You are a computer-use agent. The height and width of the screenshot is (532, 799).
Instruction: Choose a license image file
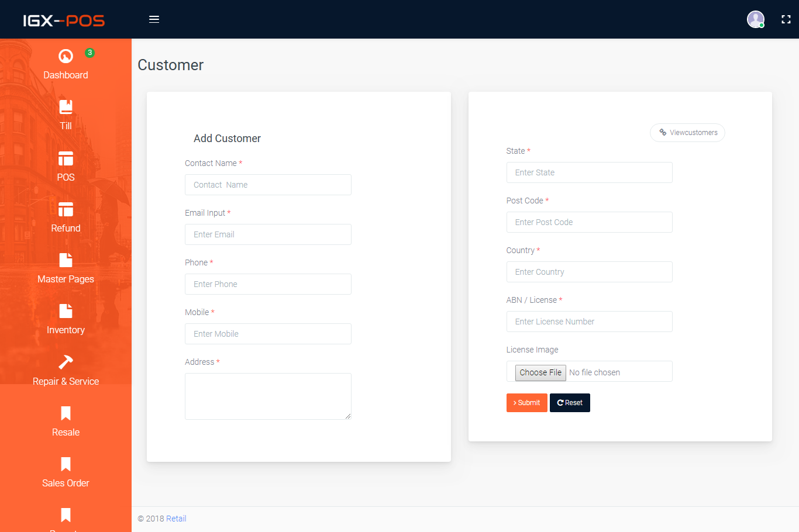[x=540, y=372]
